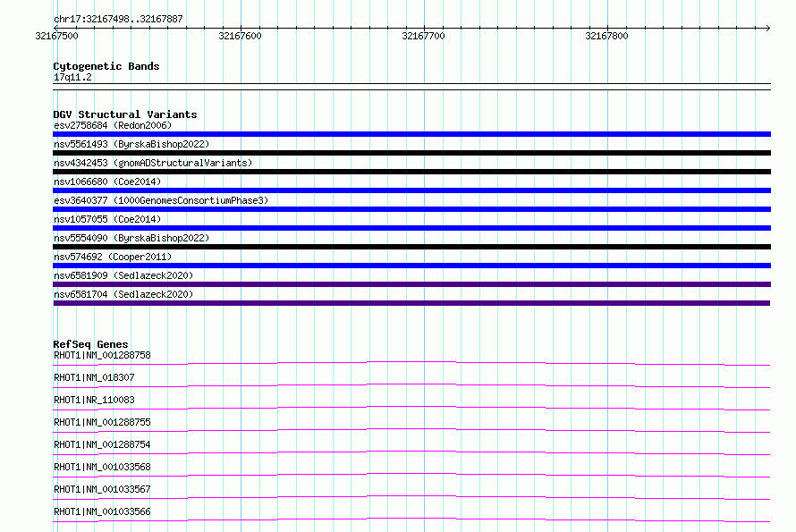Click the black bar for nsv5554090
Image resolution: width=796 pixels, height=532 pixels.
[x=411, y=247]
